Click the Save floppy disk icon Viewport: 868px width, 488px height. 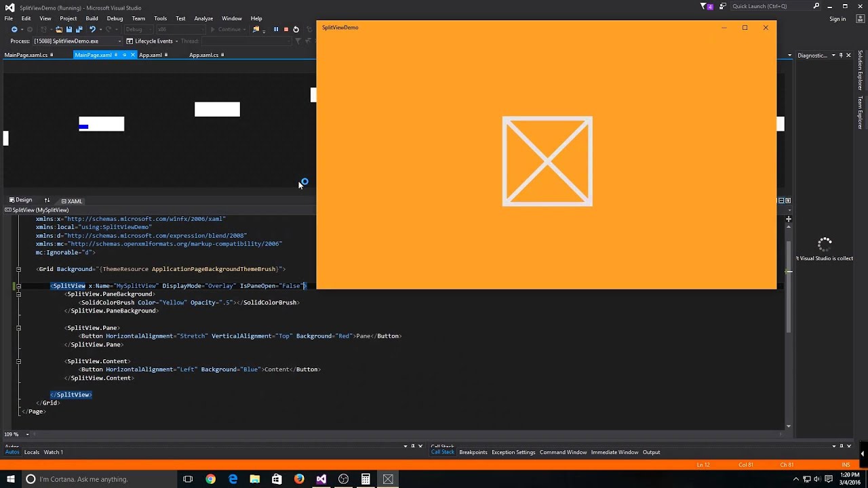coord(69,29)
